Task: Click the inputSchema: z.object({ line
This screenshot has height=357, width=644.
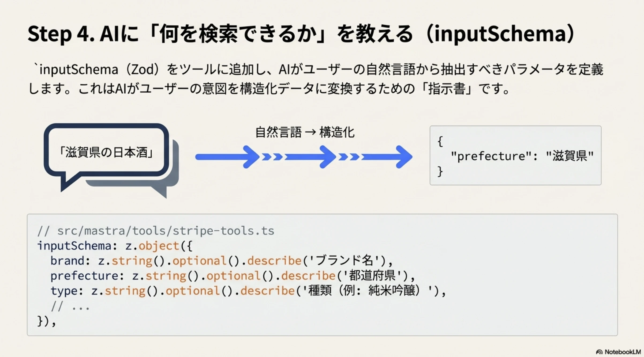Action: [x=115, y=246]
